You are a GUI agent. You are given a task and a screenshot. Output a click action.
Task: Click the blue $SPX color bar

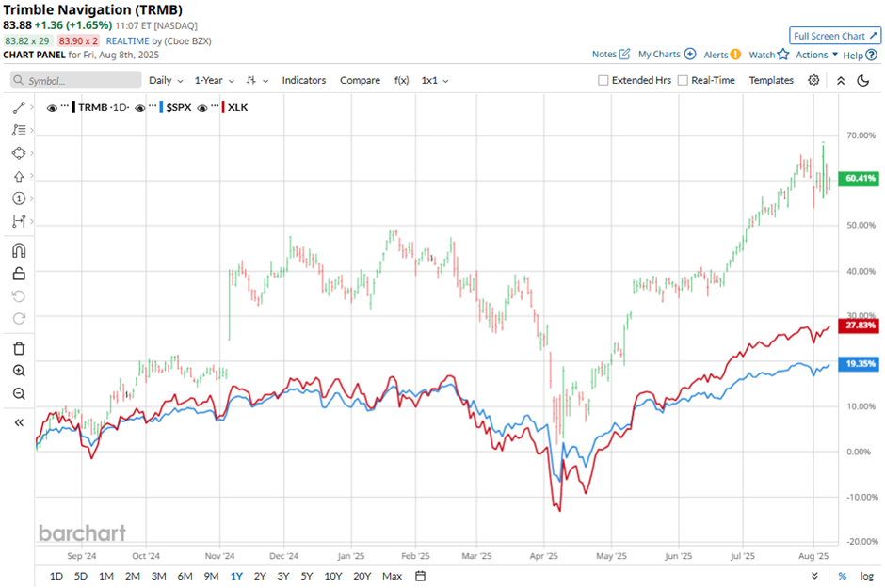click(x=161, y=107)
